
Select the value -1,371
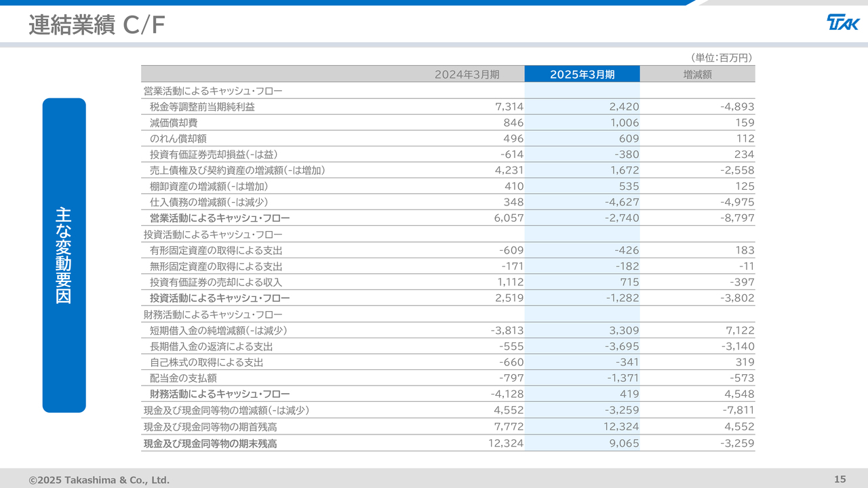[x=623, y=378]
